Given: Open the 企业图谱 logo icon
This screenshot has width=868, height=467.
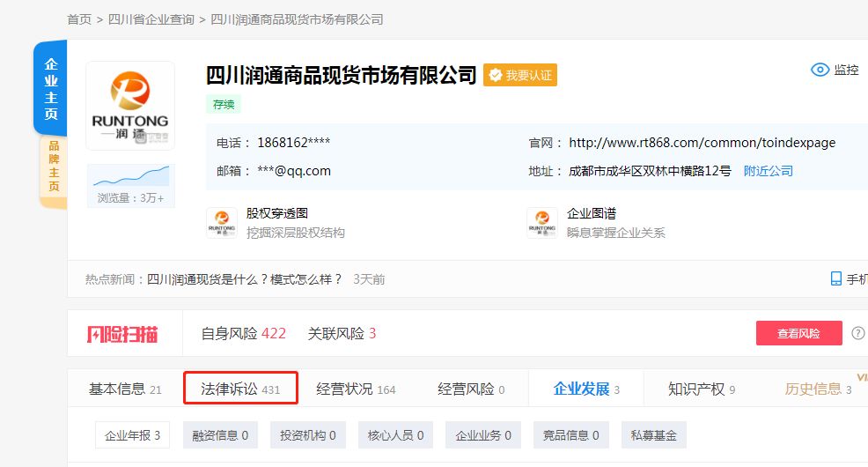Looking at the screenshot, I should pos(542,223).
